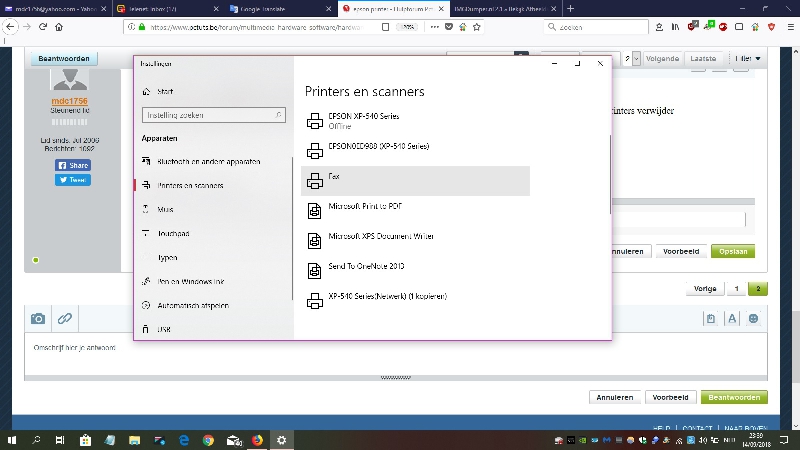Open USB settings page
The height and width of the screenshot is (450, 800).
pos(213,329)
